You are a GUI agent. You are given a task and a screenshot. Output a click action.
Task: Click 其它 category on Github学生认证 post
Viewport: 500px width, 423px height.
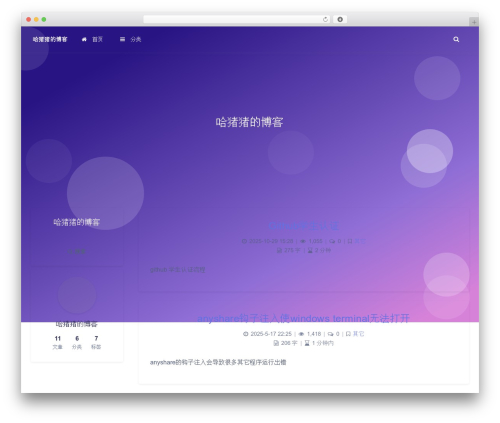point(360,241)
